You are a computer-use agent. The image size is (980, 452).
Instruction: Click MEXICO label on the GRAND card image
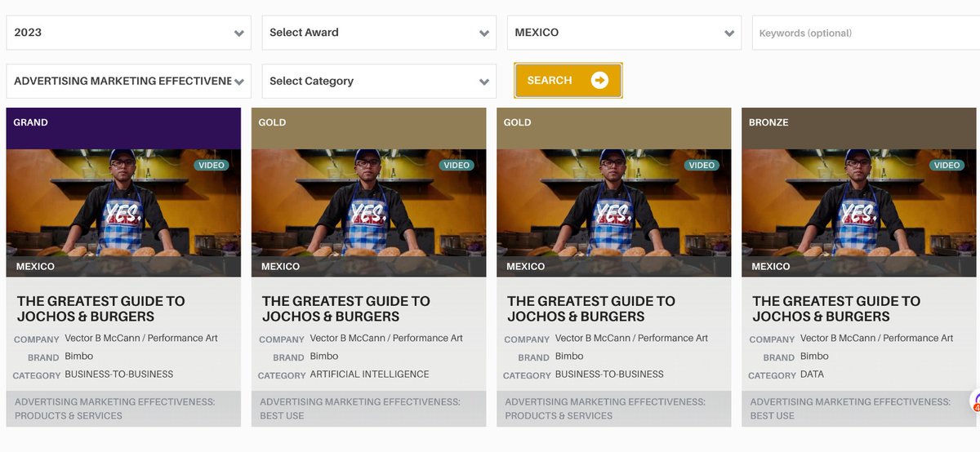point(35,267)
